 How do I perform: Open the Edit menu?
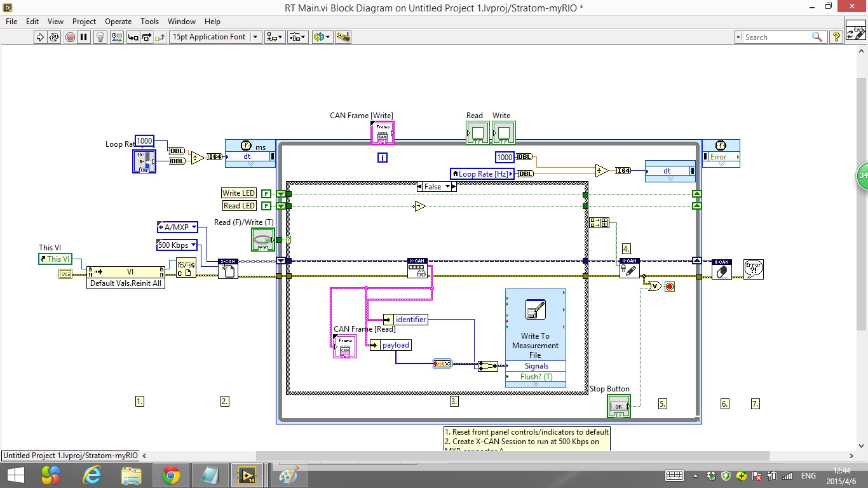click(x=32, y=21)
